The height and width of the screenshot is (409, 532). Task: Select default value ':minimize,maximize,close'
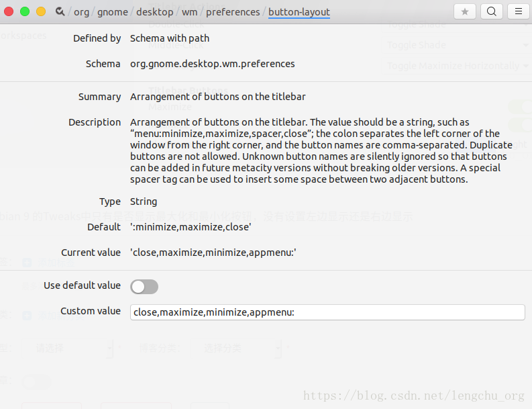(191, 227)
